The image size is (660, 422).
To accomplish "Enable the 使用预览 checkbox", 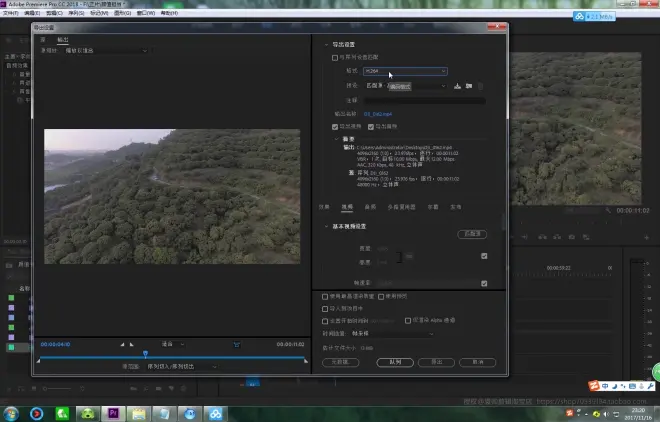I will 381,297.
